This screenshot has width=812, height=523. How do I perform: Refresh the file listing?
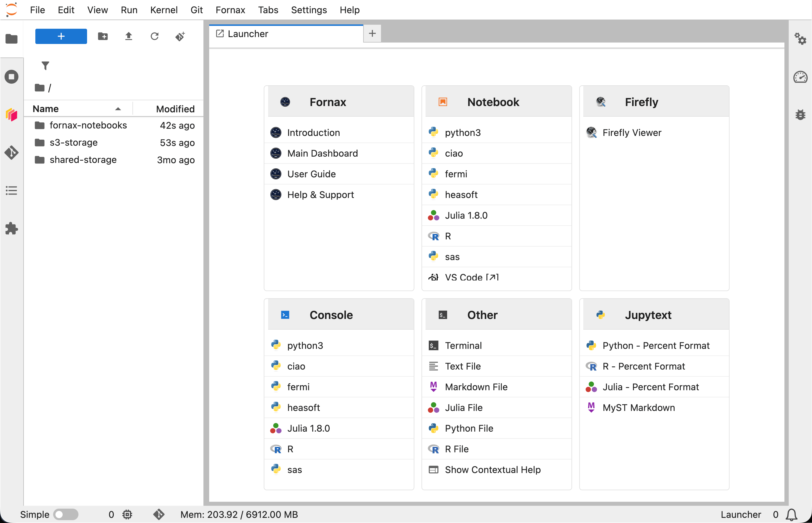pos(155,36)
